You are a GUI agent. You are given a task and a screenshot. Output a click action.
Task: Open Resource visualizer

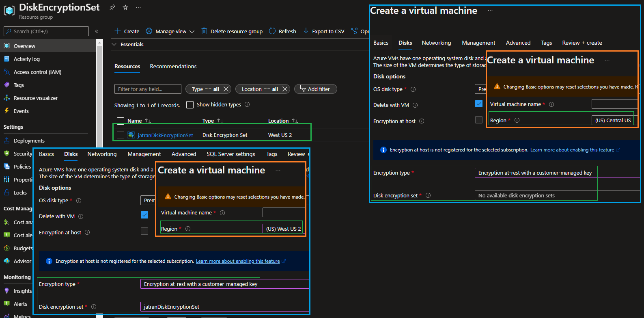point(48,98)
